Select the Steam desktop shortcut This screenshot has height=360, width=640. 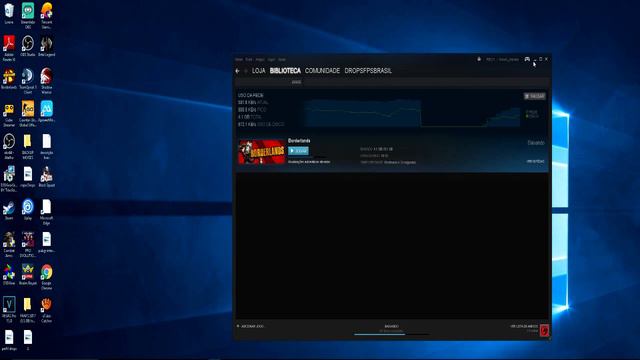point(9,210)
